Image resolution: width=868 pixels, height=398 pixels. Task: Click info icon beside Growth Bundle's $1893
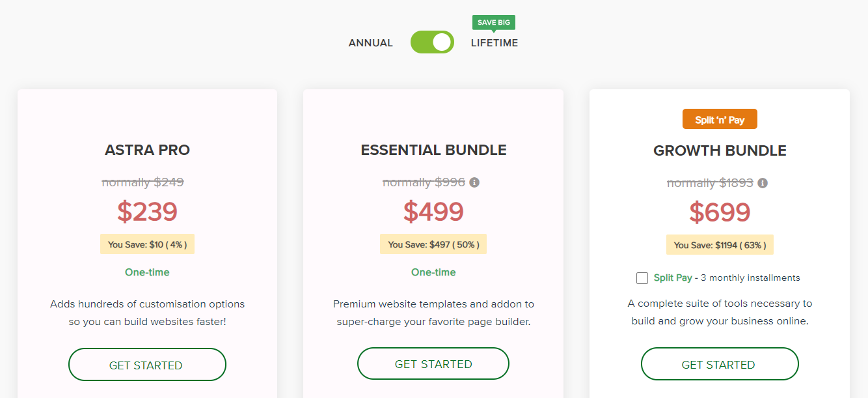pyautogui.click(x=763, y=183)
